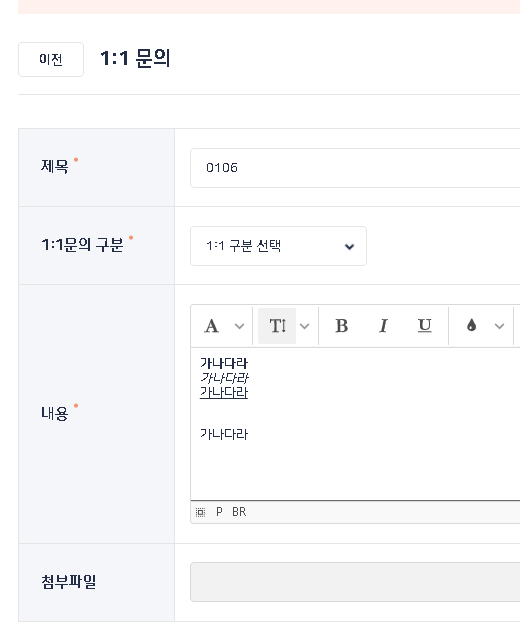Toggle bold formatting
Screen dimensions: 520x632
pyautogui.click(x=341, y=326)
